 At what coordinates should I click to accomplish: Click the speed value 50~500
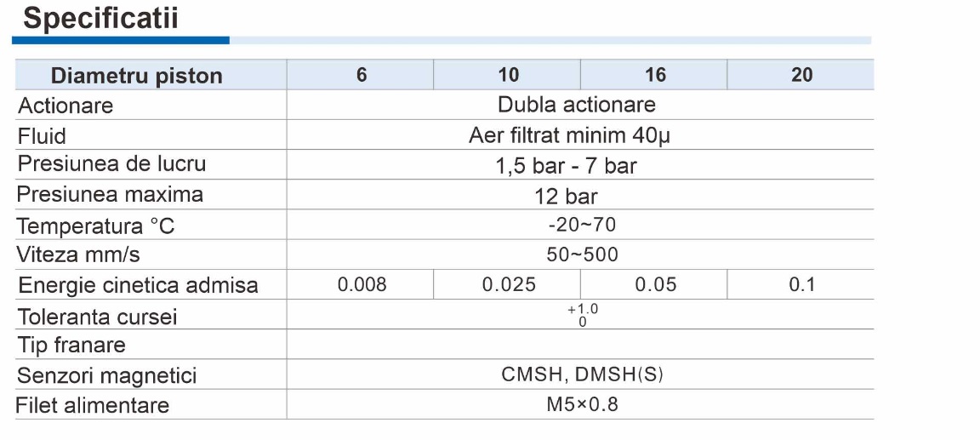[582, 254]
